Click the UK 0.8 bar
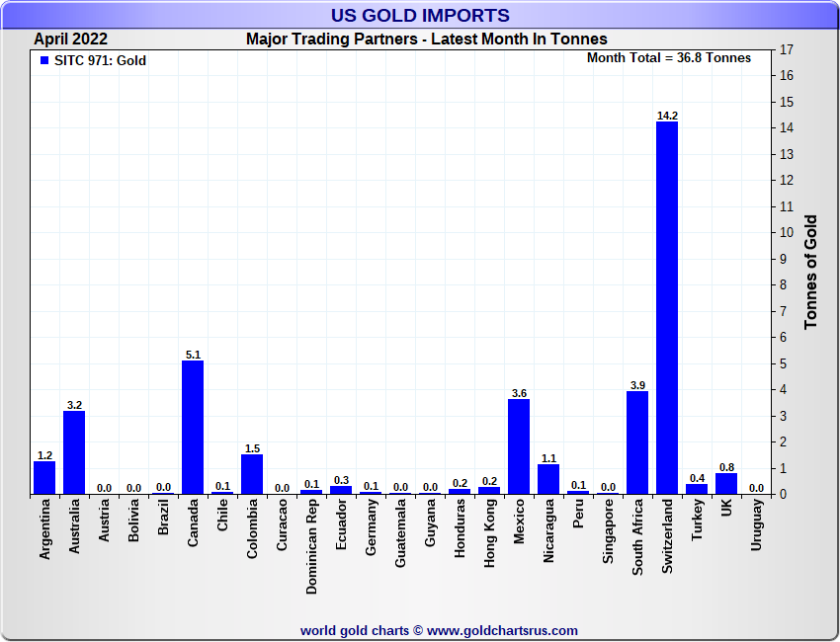This screenshot has height=642, width=840. click(x=726, y=483)
